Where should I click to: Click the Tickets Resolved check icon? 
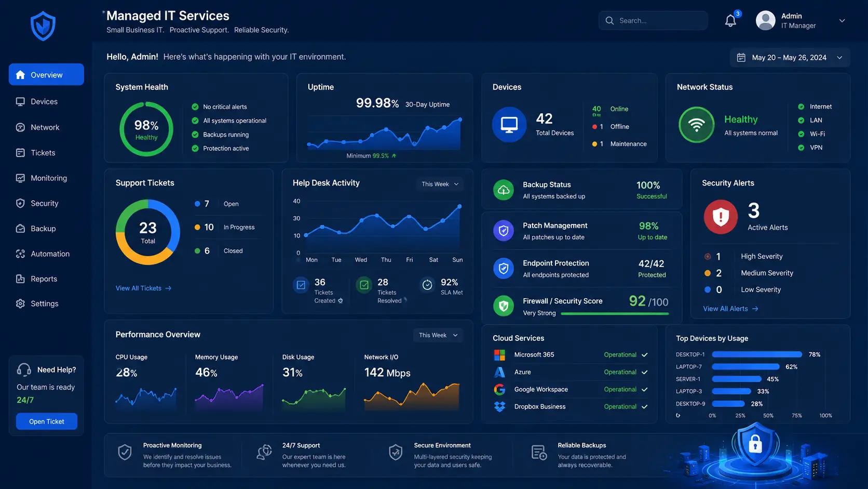(x=364, y=285)
